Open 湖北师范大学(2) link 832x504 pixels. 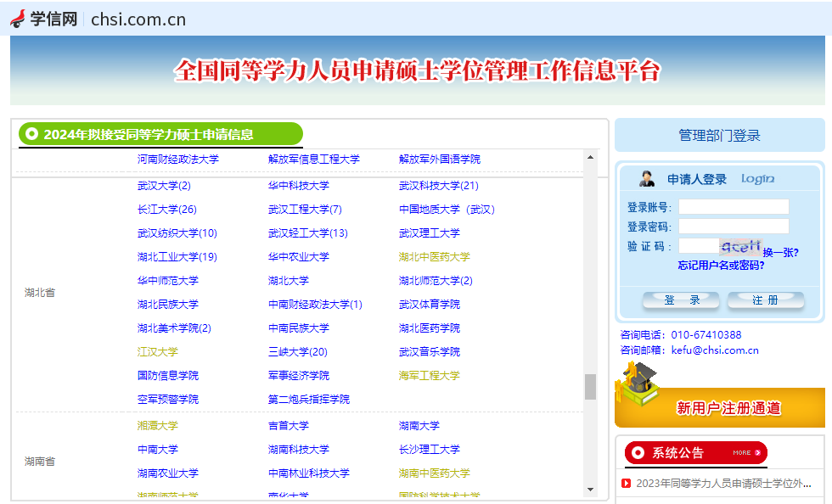coord(436,281)
